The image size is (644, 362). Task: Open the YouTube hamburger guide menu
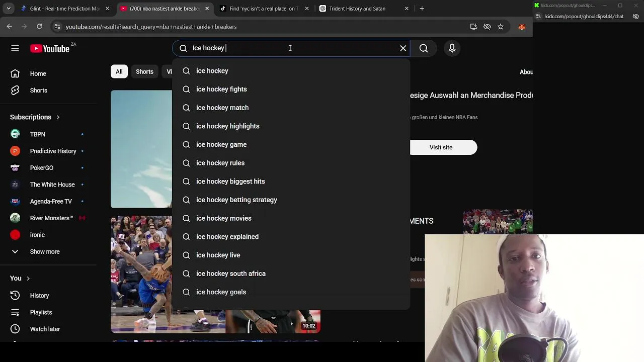pyautogui.click(x=15, y=48)
